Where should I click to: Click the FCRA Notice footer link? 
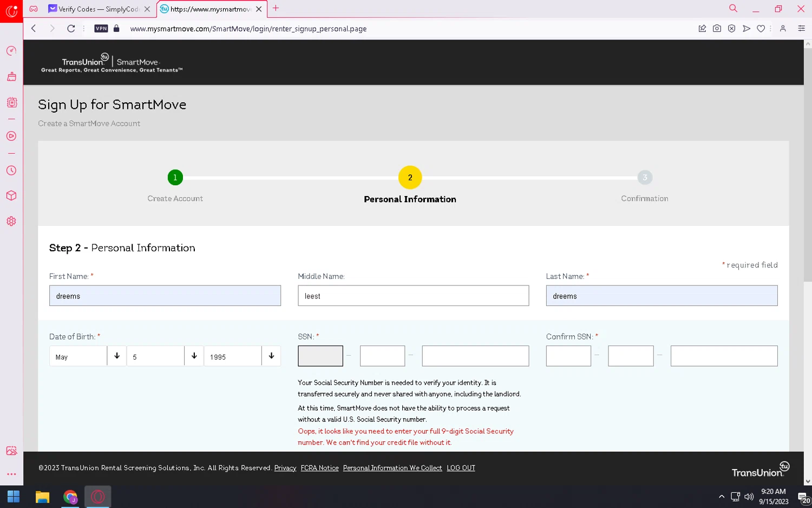[319, 468]
